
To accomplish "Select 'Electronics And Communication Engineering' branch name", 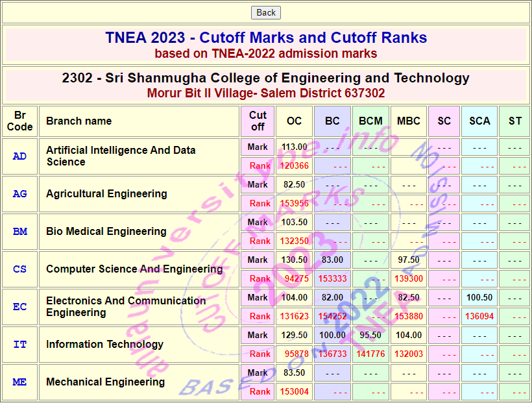I will pyautogui.click(x=126, y=307).
